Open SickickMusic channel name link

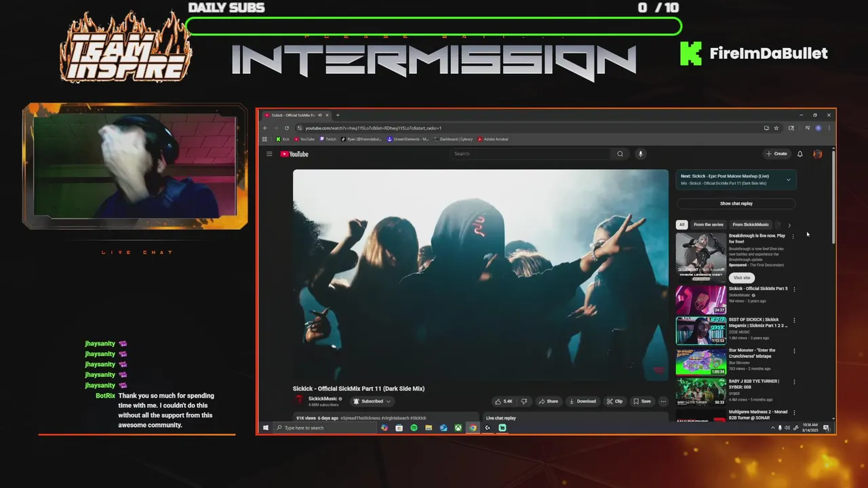(x=323, y=399)
